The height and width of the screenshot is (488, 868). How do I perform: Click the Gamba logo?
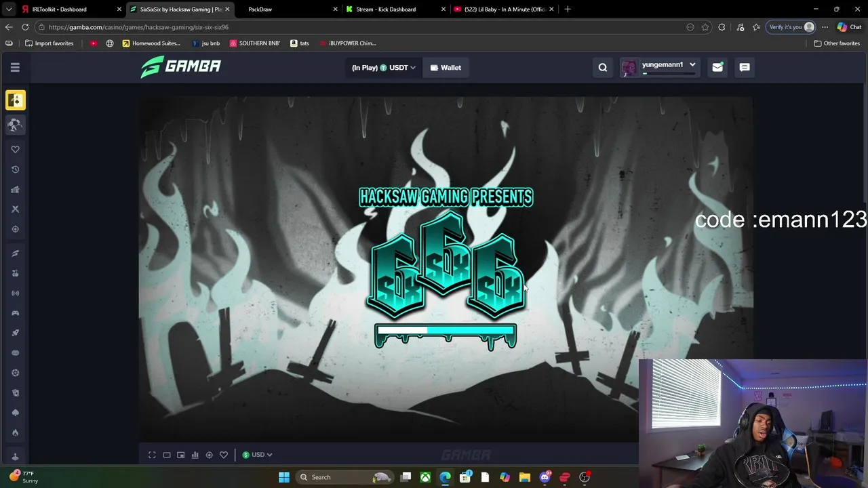pyautogui.click(x=180, y=66)
